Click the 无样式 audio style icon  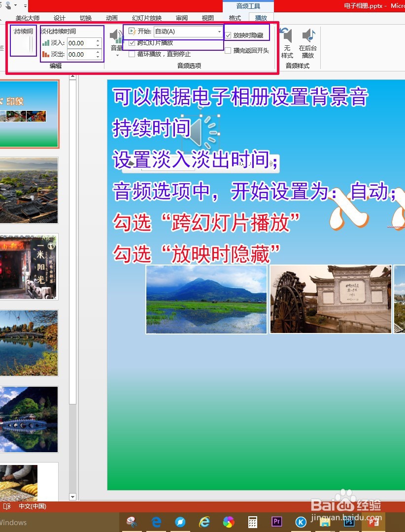click(287, 43)
